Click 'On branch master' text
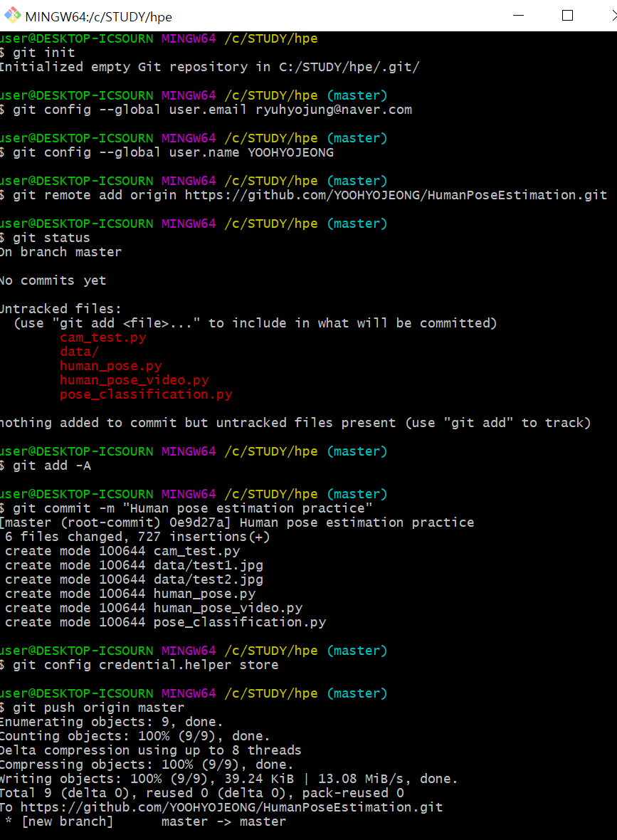The height and width of the screenshot is (840, 617). pos(60,252)
